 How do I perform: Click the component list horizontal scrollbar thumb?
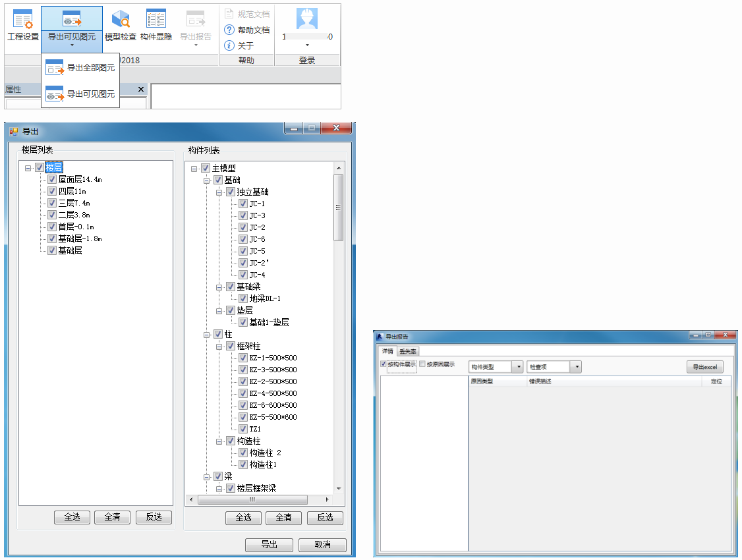click(x=252, y=499)
